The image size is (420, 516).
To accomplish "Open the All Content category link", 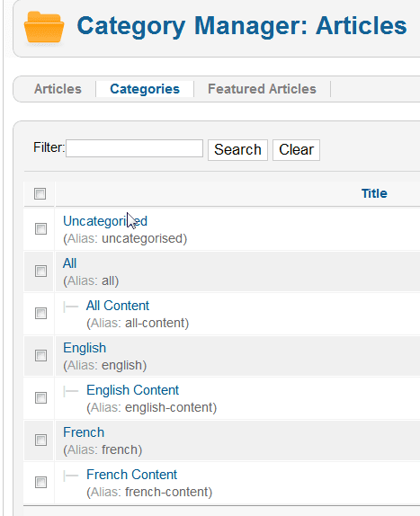I will coord(118,306).
